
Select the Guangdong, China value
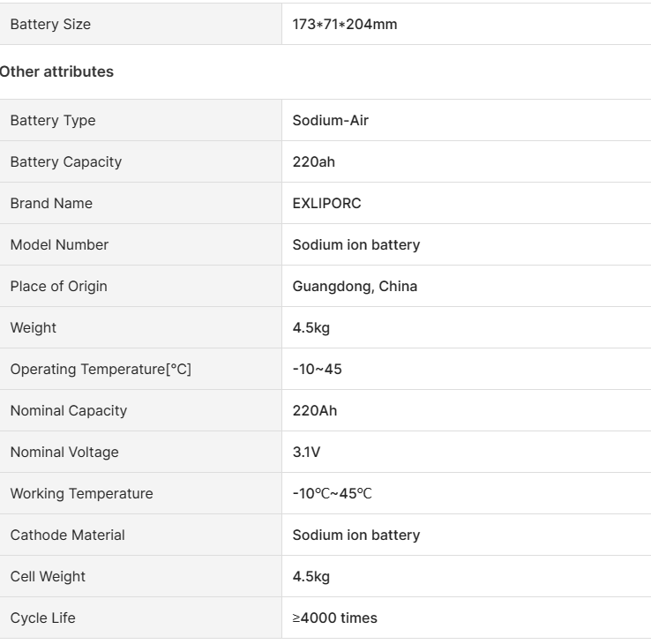coord(355,286)
